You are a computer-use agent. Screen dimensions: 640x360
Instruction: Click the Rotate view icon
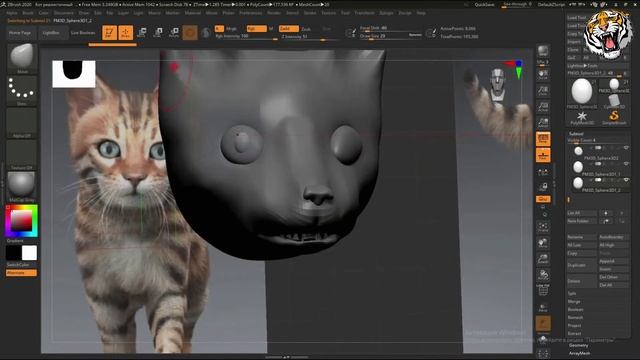(543, 275)
